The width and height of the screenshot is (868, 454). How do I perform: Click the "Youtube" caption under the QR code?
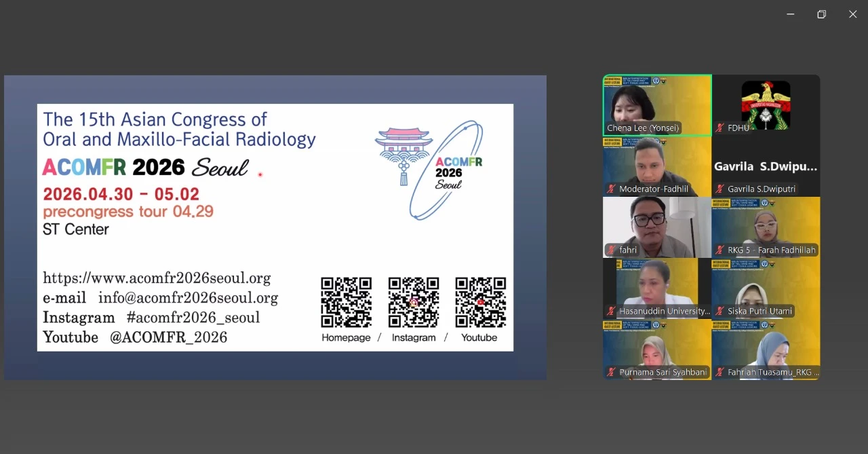click(x=479, y=337)
